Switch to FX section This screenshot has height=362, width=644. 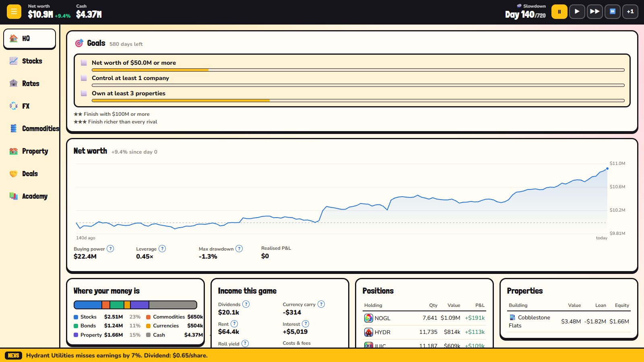pos(29,106)
